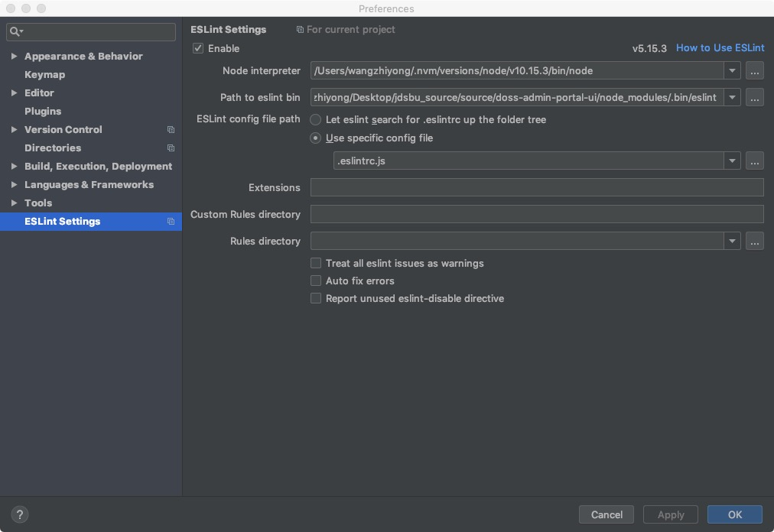This screenshot has height=532, width=774.
Task: Browse for .eslintrc.js config file ellipsis
Action: click(755, 161)
